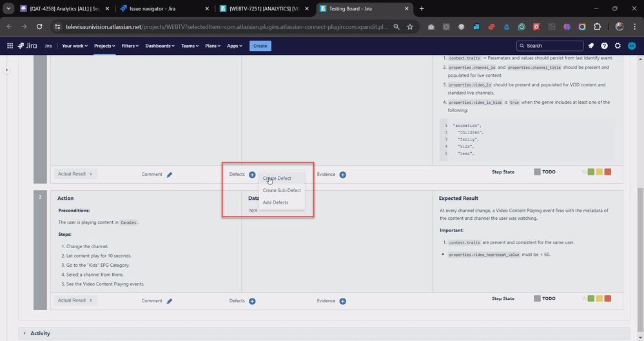
Task: Open the Jira settings gear icon
Action: (618, 46)
